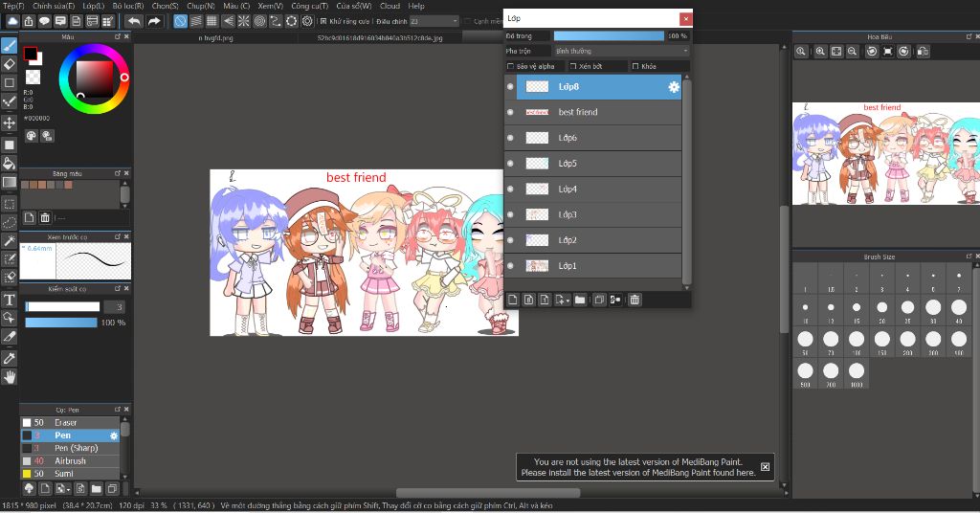This screenshot has width=980, height=513.
Task: Toggle Bảo vệ alpha checkbox
Action: (x=510, y=66)
